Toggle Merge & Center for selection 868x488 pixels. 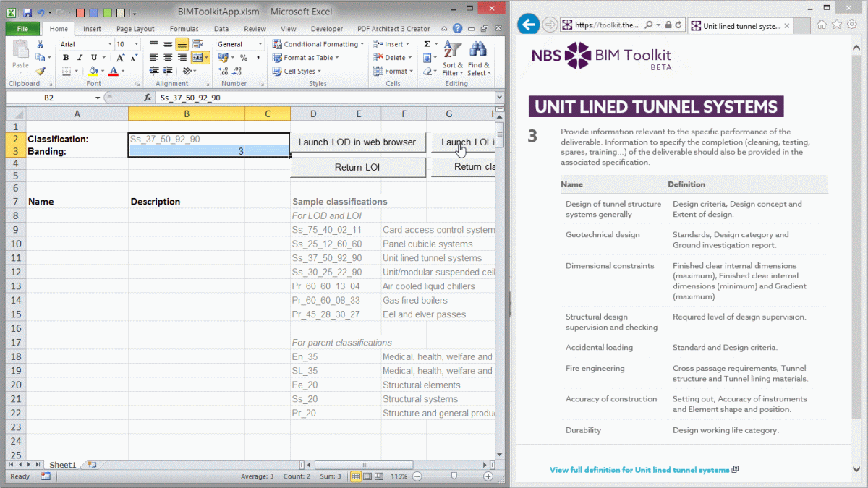(x=197, y=57)
